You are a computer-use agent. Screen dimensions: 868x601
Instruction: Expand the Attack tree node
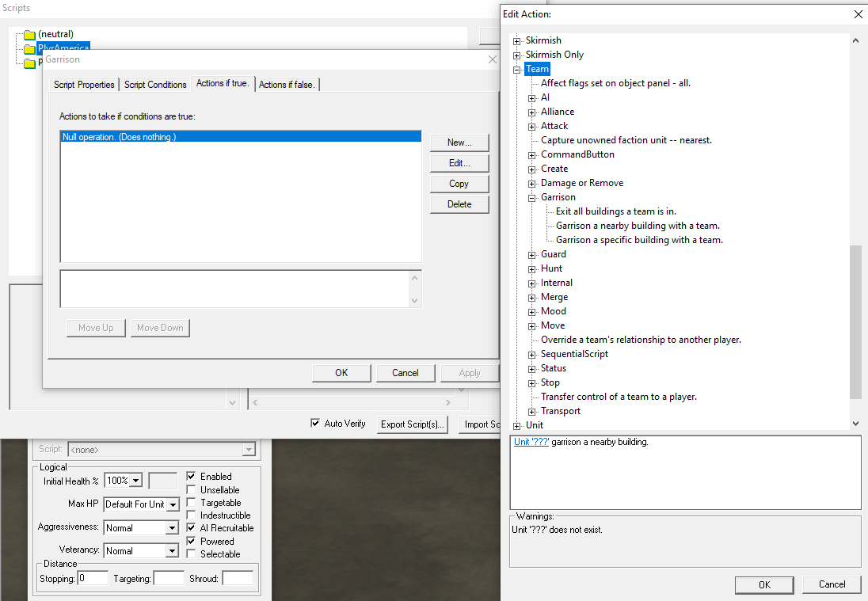(x=532, y=127)
